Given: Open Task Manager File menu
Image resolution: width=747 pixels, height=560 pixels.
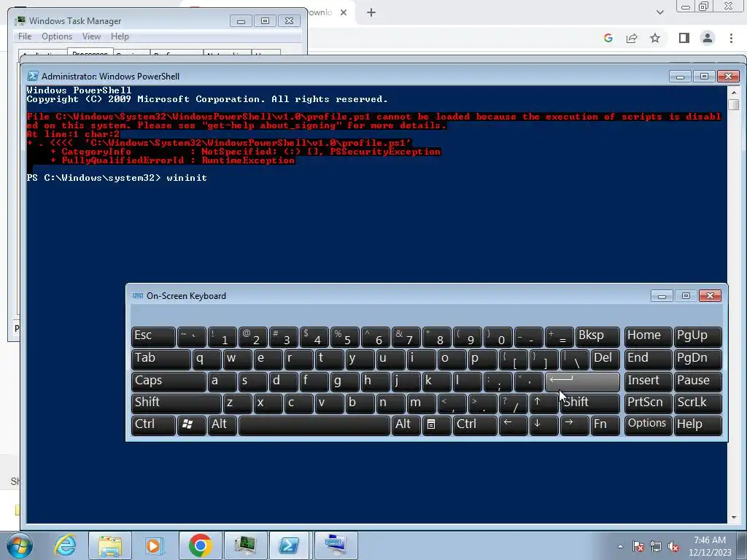Looking at the screenshot, I should (25, 36).
